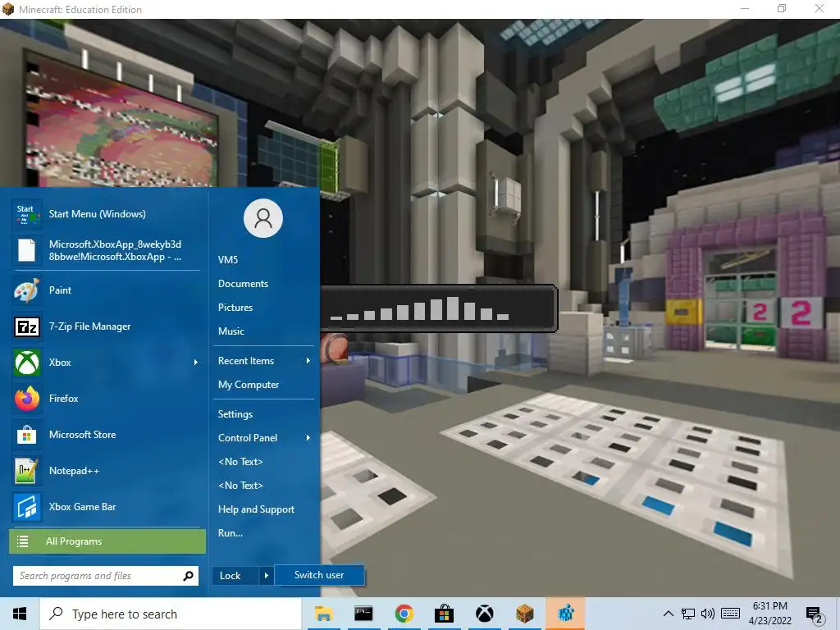The width and height of the screenshot is (840, 630).
Task: Launch Xbox app from start menu list
Action: click(106, 362)
